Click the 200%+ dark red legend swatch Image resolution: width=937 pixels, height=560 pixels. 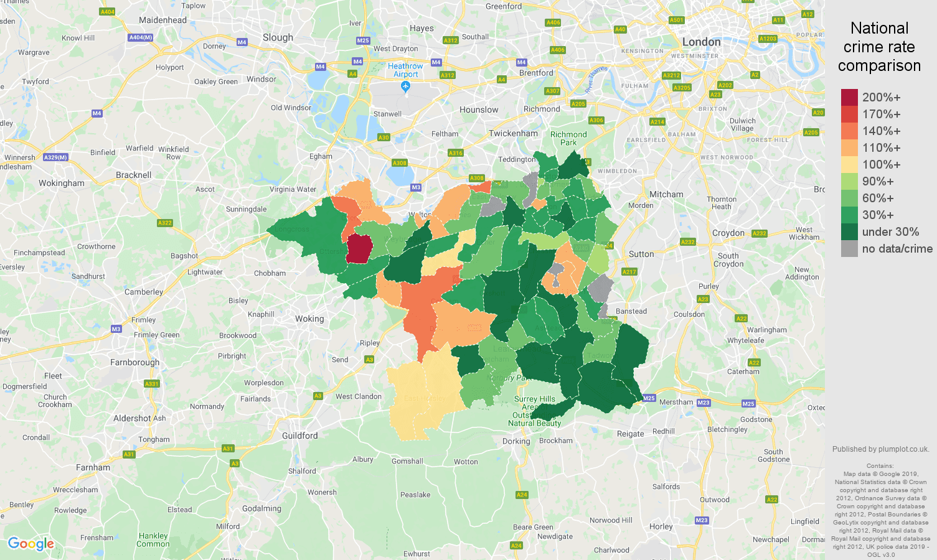[849, 98]
